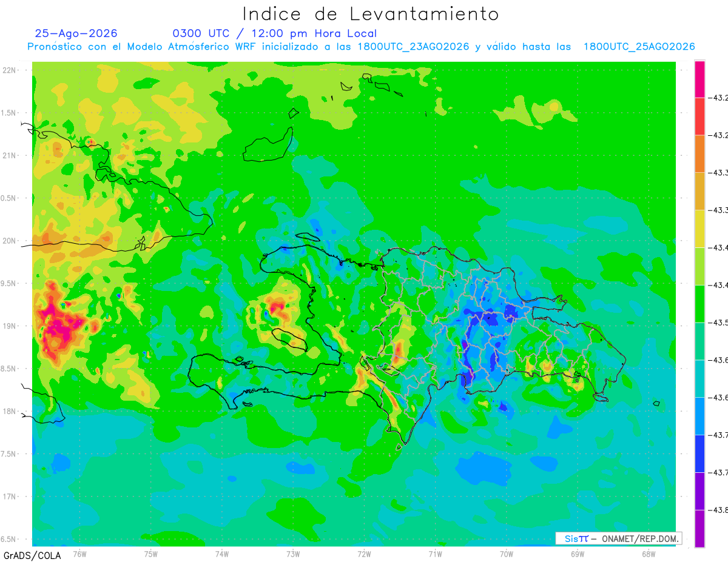Select the '17N' latitude label
The height and width of the screenshot is (562, 728).
coord(10,497)
